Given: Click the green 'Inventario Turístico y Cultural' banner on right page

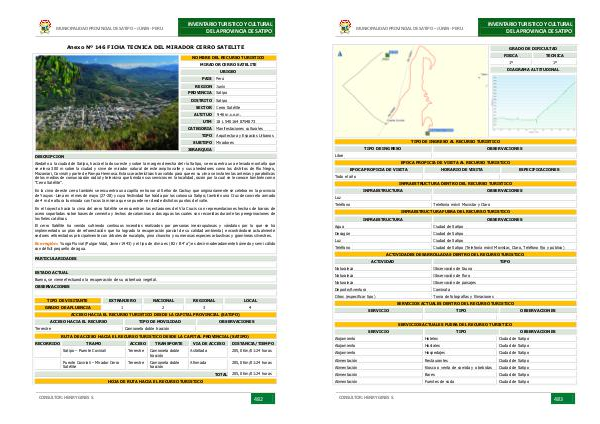Looking at the screenshot, I should coord(527,27).
